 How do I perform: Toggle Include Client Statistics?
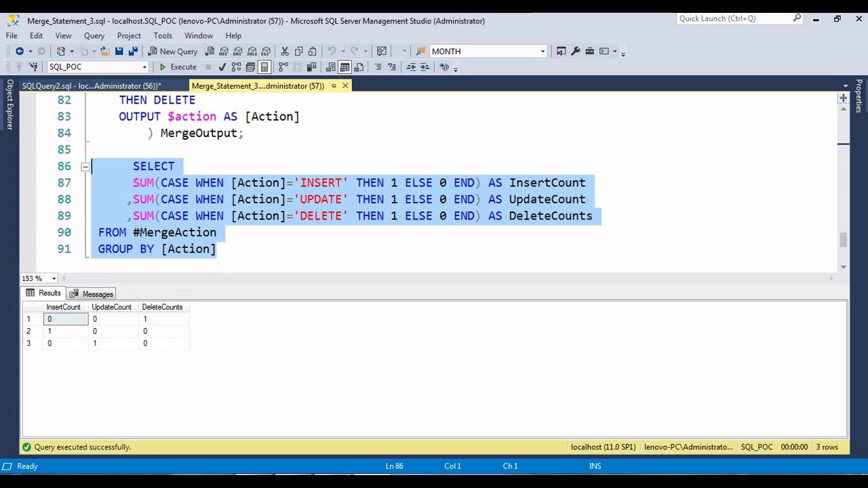click(311, 67)
